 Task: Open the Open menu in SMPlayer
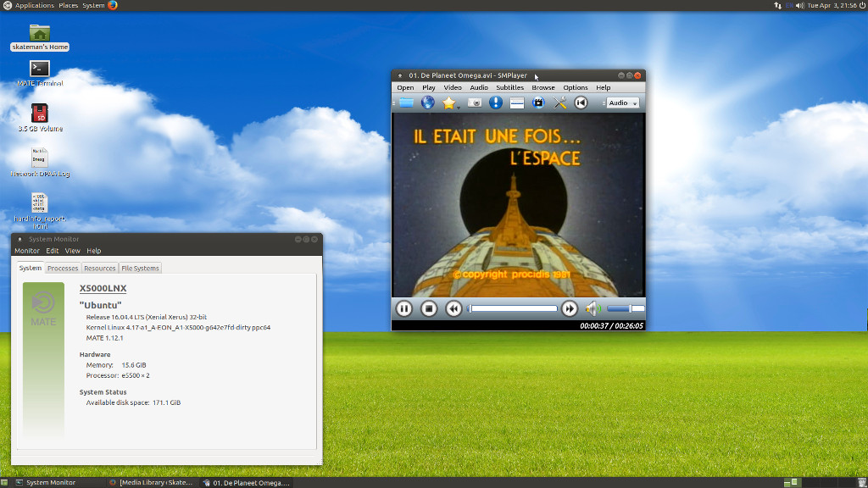pos(405,87)
